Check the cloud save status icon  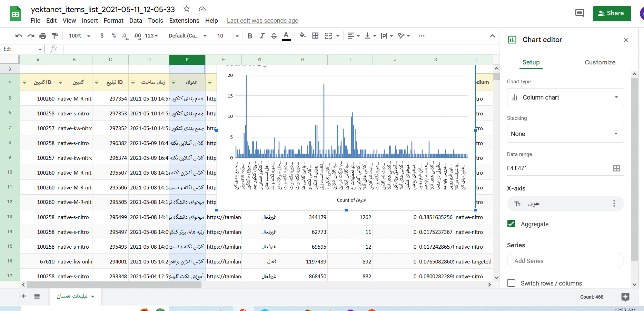point(202,9)
